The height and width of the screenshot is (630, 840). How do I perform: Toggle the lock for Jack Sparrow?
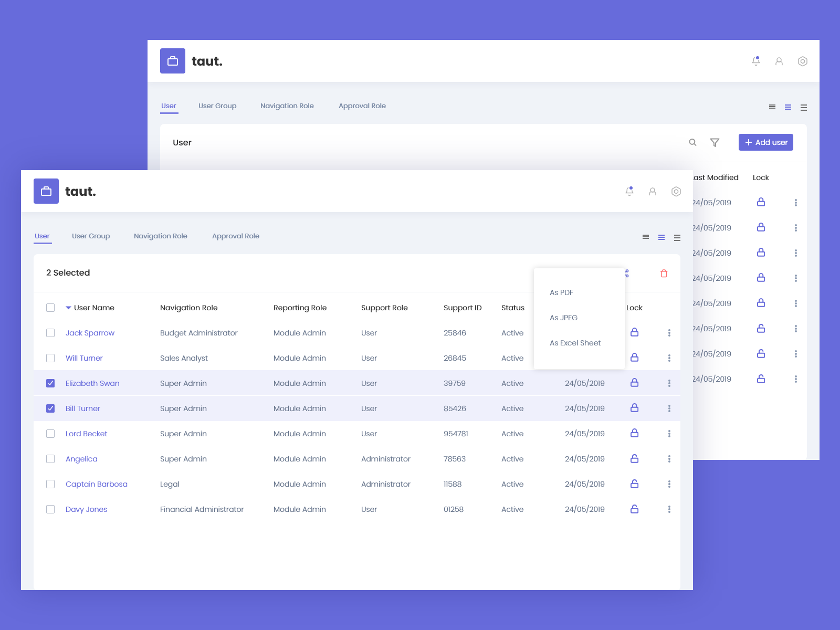click(635, 332)
